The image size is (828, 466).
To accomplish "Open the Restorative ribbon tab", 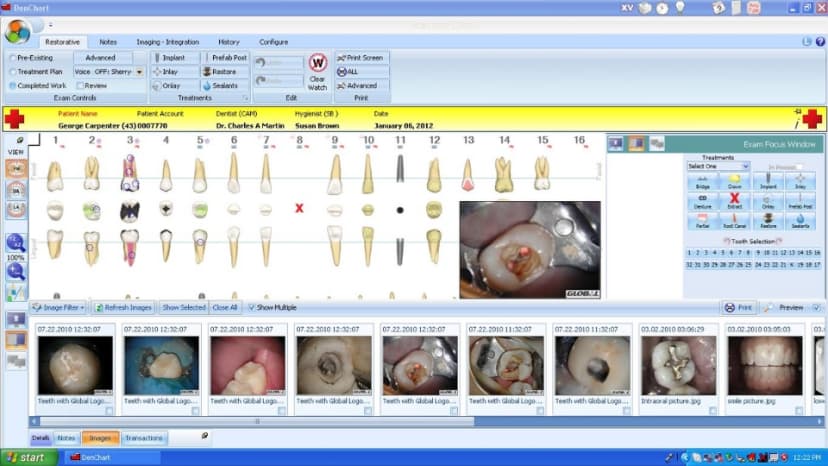I will point(62,42).
